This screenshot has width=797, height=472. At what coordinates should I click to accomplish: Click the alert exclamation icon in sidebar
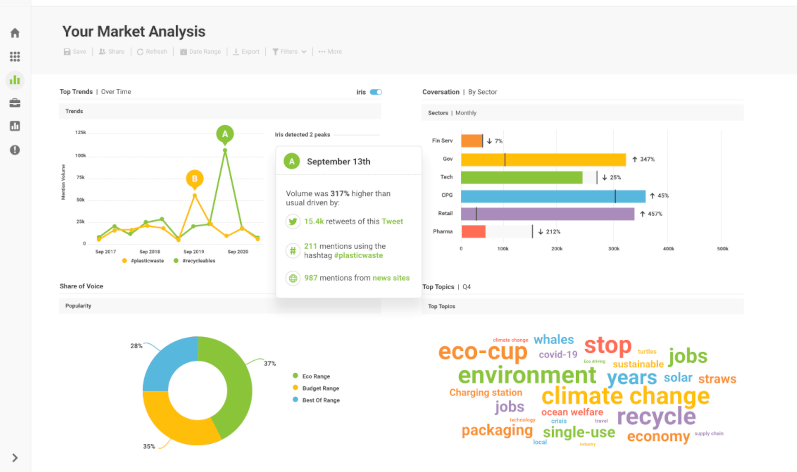(15, 149)
